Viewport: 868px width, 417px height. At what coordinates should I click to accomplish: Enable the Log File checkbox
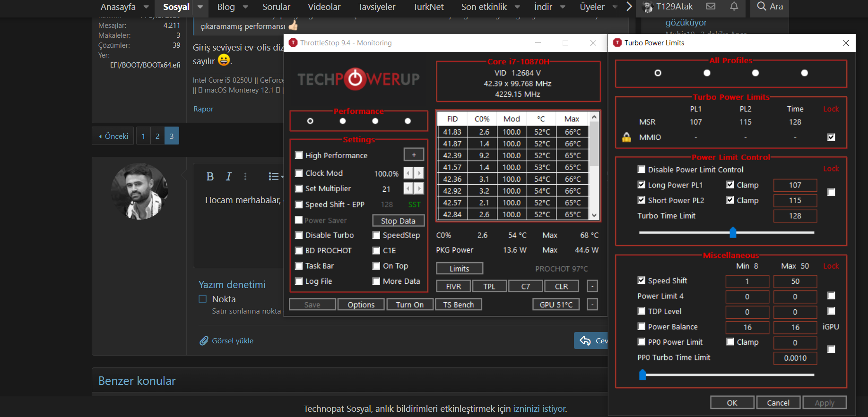pos(299,281)
